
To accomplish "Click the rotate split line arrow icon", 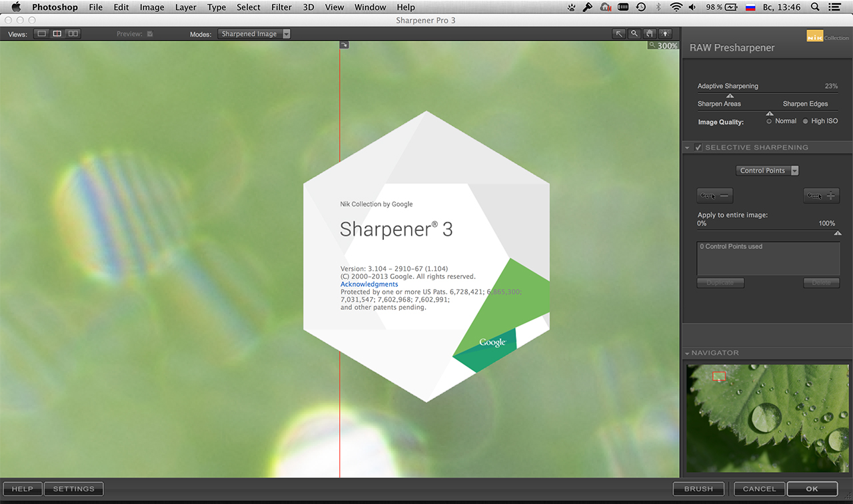I will (x=344, y=45).
